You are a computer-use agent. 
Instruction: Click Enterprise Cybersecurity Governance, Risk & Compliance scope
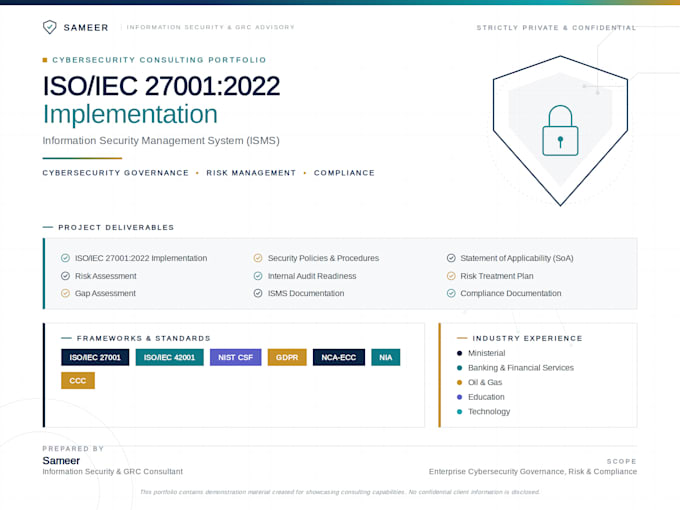coord(533,471)
